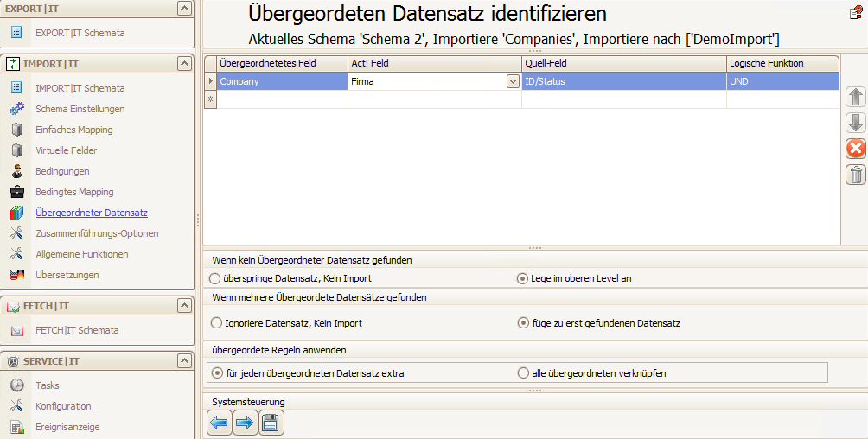Open the Tasks entry under SERVICE|IT

tap(48, 385)
